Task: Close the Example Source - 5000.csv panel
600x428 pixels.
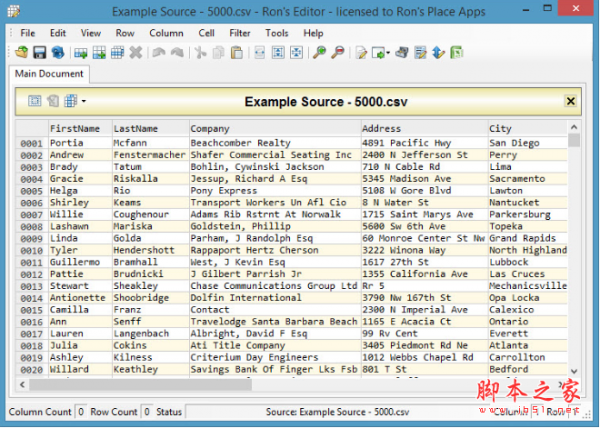Action: [x=570, y=101]
